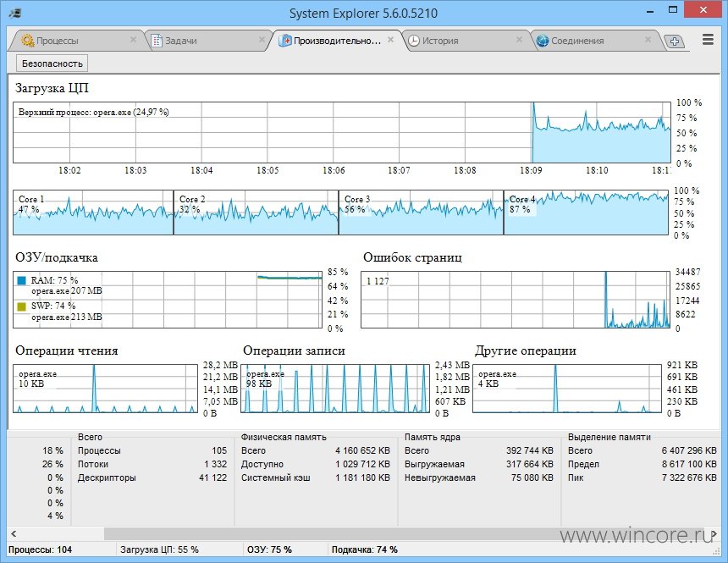Click the yellow SWP legend swatch
Viewport: 728px width, 563px height.
21,306
